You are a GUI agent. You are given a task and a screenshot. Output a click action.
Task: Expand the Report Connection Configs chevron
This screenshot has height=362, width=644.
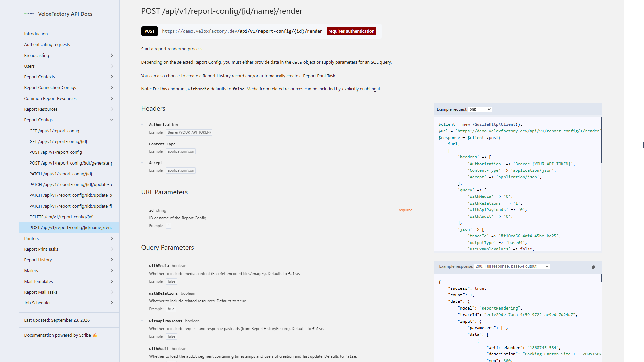[x=112, y=87]
